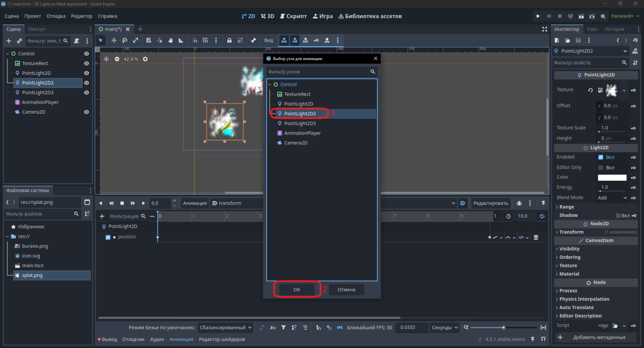644x348 pixels.
Task: Click the delete track trash icon
Action: point(536,237)
